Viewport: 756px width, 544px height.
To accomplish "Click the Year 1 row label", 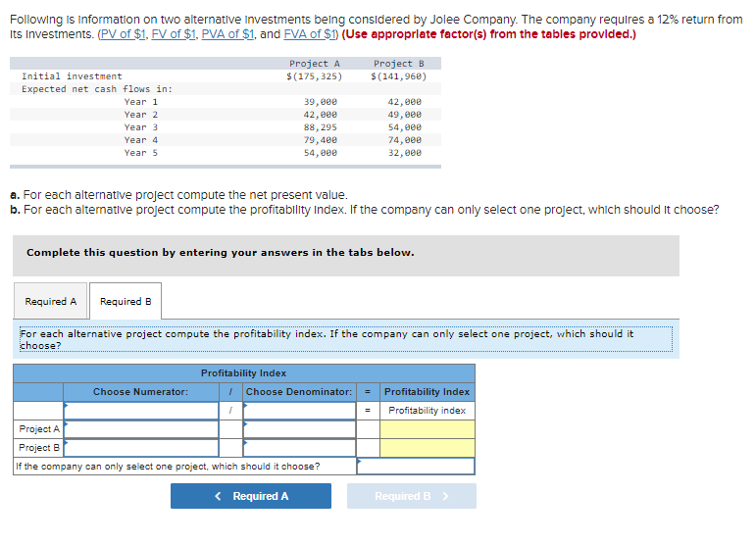I will [x=141, y=102].
